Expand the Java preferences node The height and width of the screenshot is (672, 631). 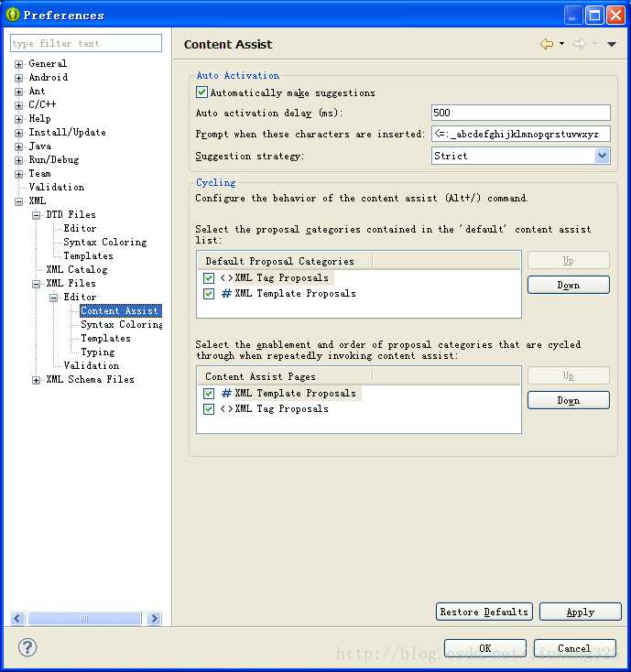(18, 146)
